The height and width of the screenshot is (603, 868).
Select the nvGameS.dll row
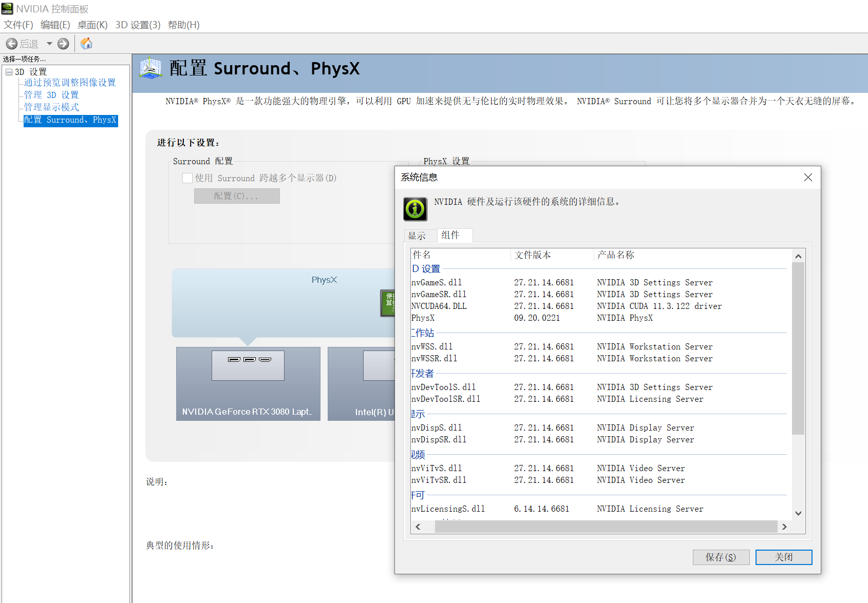click(598, 283)
